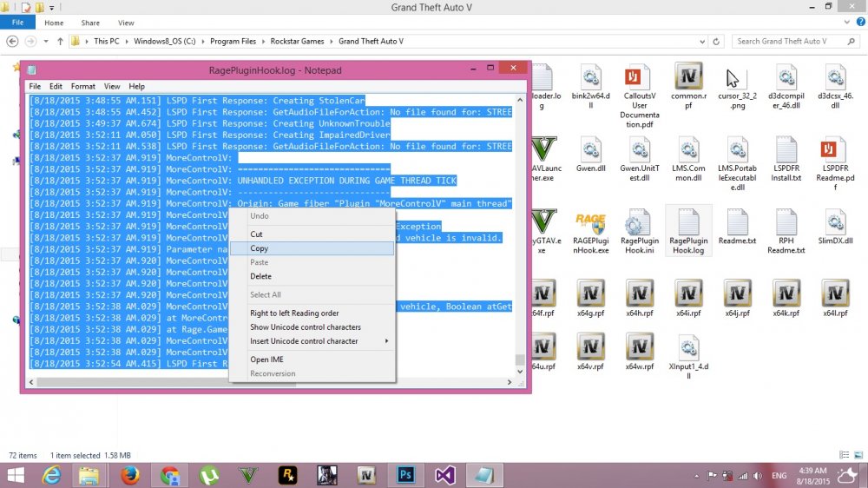868x488 pixels.
Task: Select RAGEPluginHook.exe file
Action: [x=590, y=232]
